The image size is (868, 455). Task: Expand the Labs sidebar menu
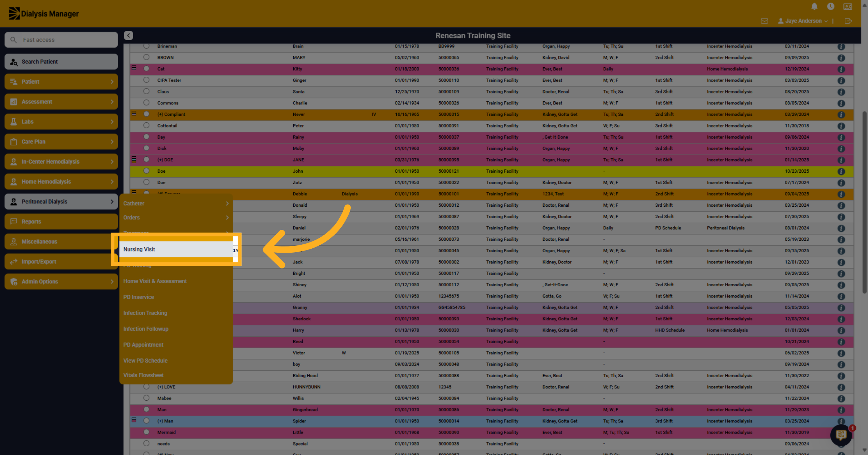click(61, 122)
